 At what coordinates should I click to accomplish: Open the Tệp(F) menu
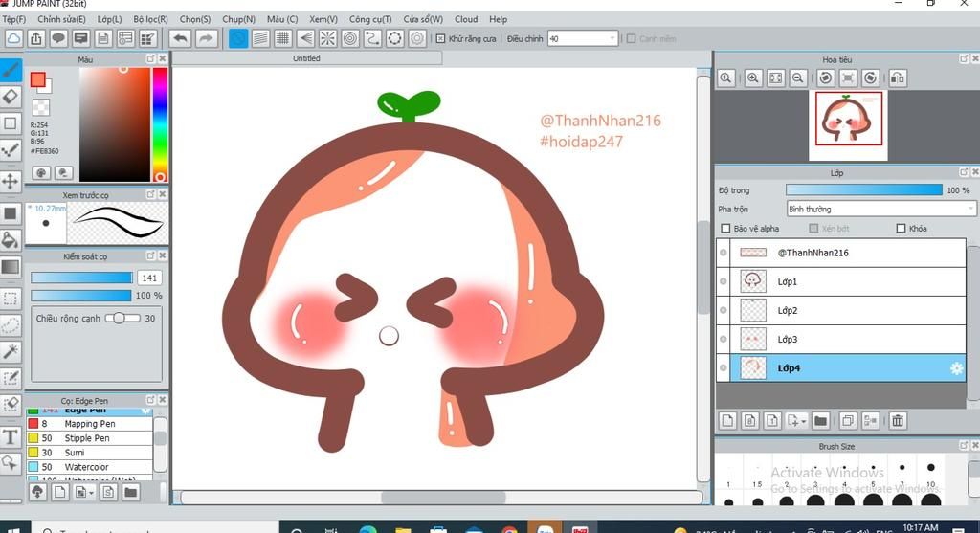pyautogui.click(x=14, y=19)
